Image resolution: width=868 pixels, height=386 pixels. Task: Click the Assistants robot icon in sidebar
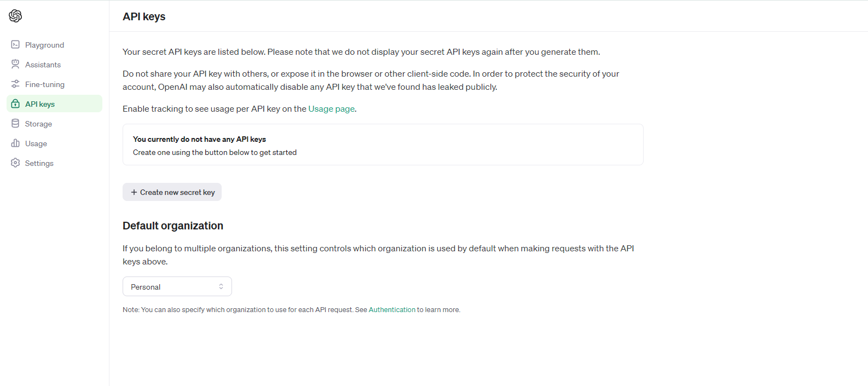pos(15,64)
